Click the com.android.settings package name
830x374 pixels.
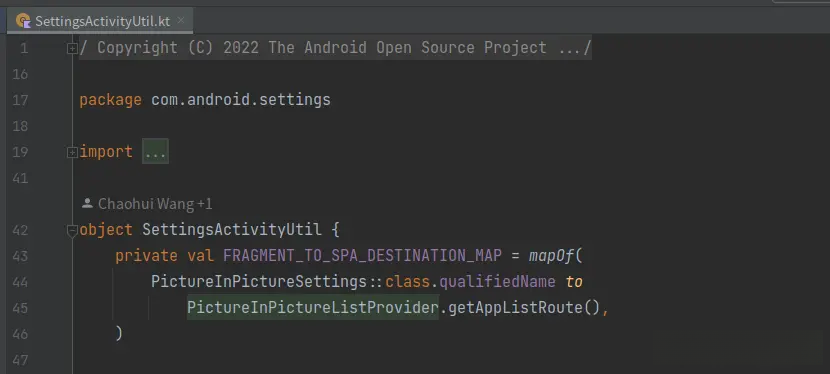[241, 100]
